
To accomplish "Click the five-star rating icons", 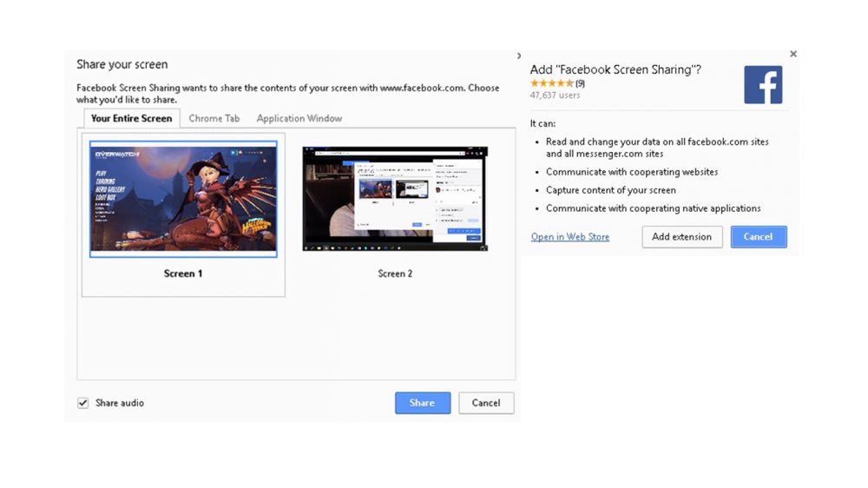I will pos(551,84).
